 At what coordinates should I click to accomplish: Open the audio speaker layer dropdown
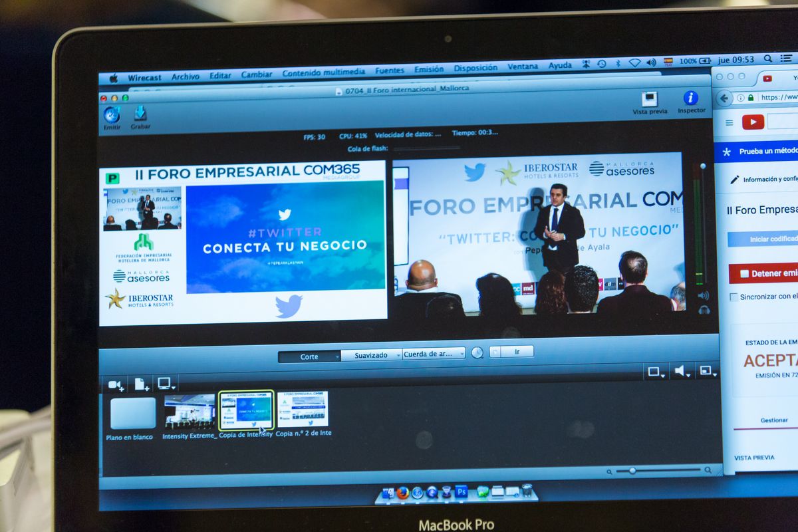coord(682,372)
